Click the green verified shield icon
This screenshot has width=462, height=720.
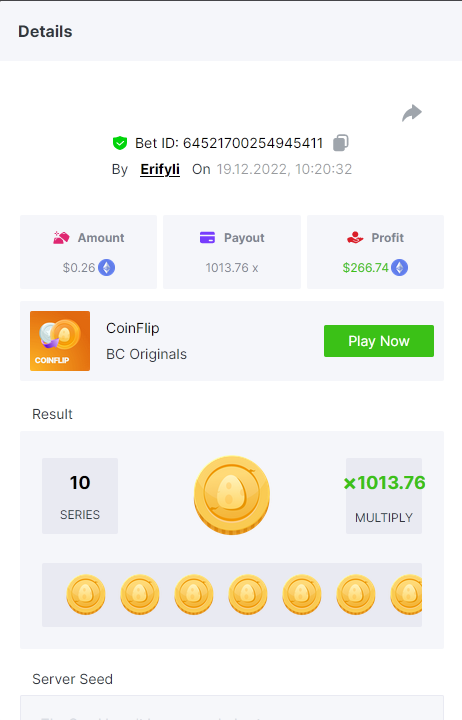(x=120, y=143)
